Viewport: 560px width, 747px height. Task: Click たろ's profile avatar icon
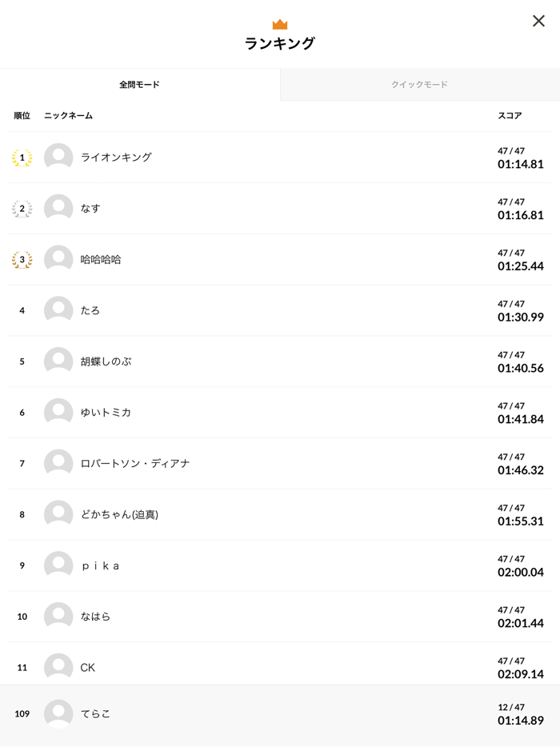pos(58,310)
